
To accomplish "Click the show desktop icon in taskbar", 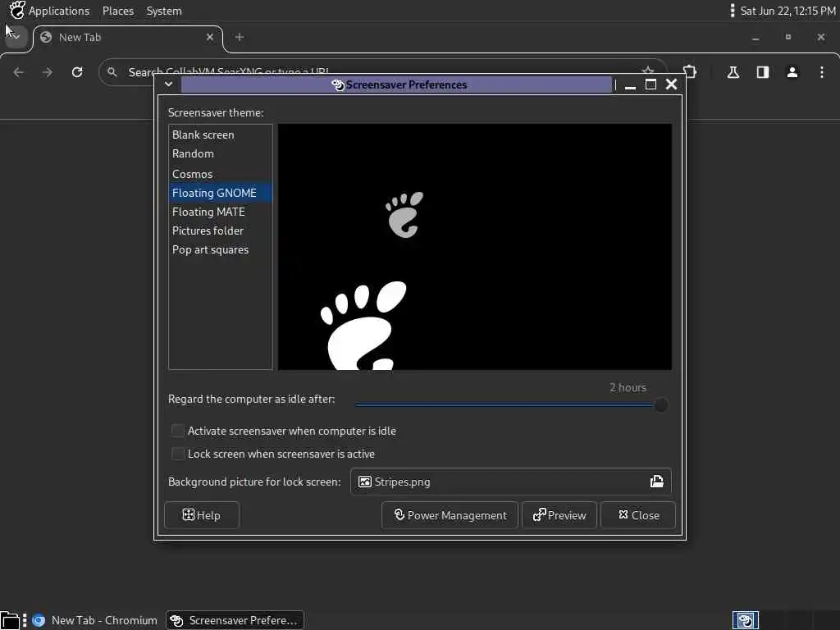I will pos(10,620).
